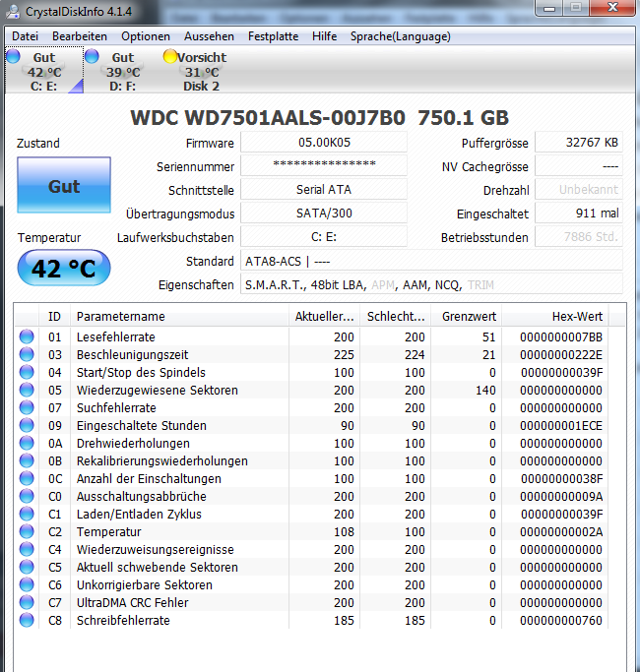Click status orb in Wiederzugewiesene Sektoren row

27,390
